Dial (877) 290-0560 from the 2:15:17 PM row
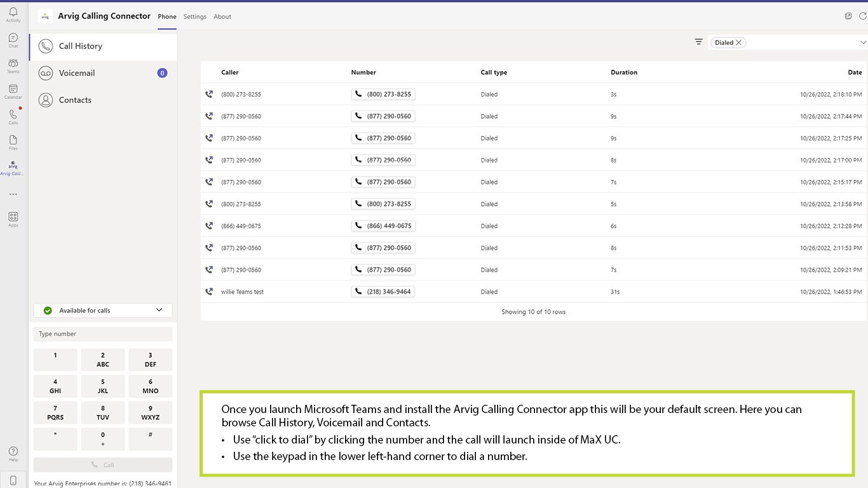 (x=383, y=182)
